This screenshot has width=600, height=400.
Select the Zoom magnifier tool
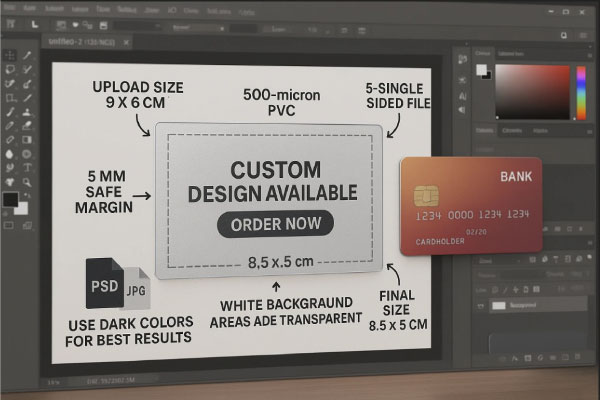[x=27, y=184]
